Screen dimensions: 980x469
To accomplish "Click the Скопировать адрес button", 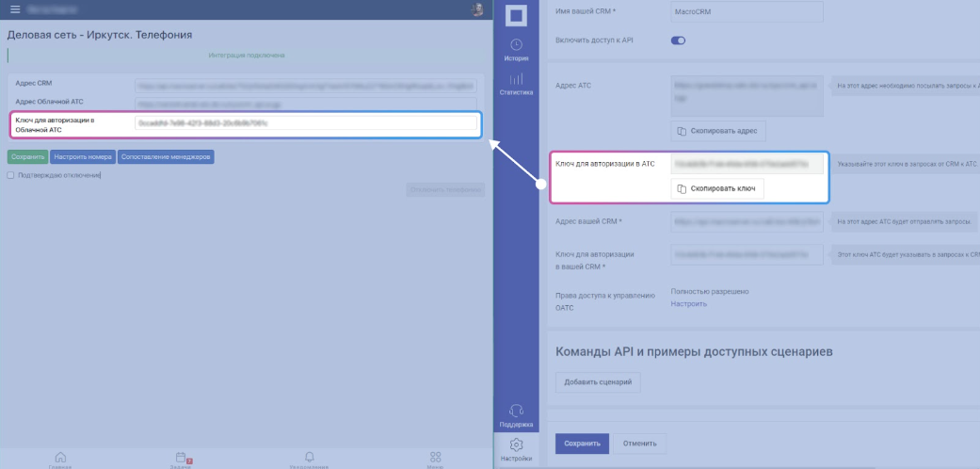I will pyautogui.click(x=717, y=131).
